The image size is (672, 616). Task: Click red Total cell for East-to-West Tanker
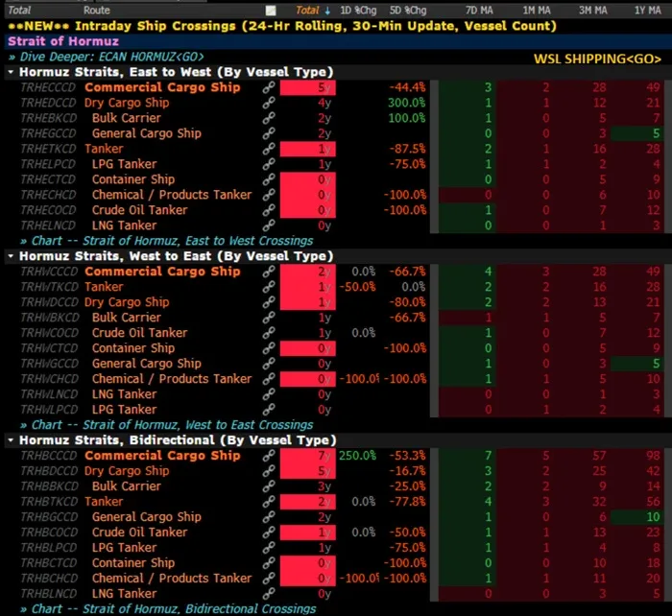(306, 149)
